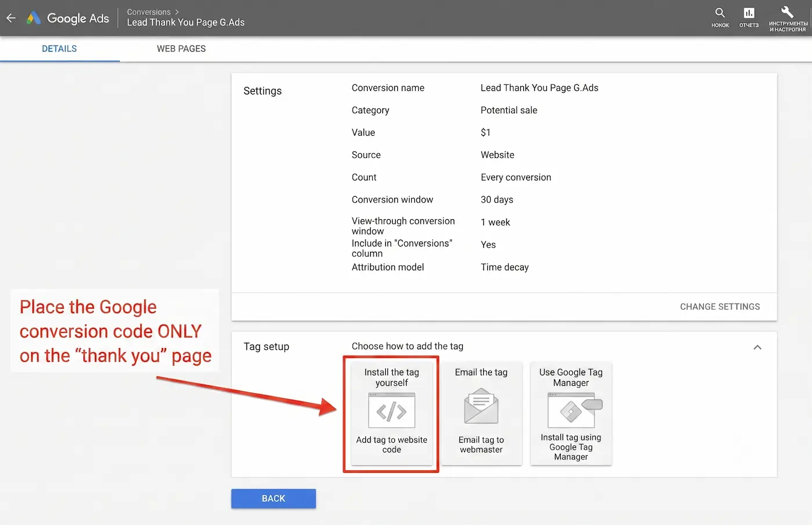
Task: Click the header title Lead Thank You Page G.Ads
Action: tap(186, 23)
